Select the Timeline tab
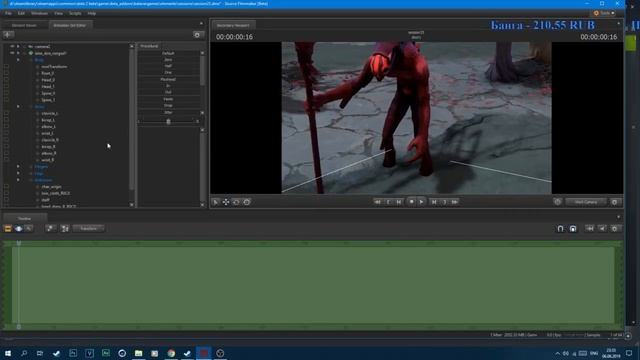 click(x=24, y=218)
